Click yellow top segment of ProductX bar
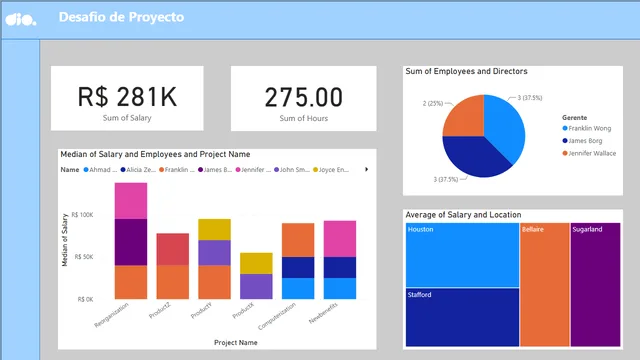The height and width of the screenshot is (360, 640). tap(256, 264)
